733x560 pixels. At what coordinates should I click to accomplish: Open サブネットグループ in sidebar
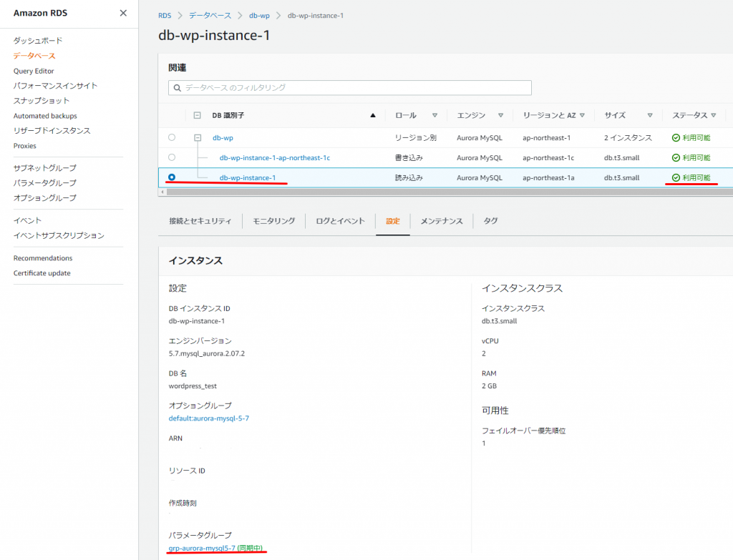44,167
